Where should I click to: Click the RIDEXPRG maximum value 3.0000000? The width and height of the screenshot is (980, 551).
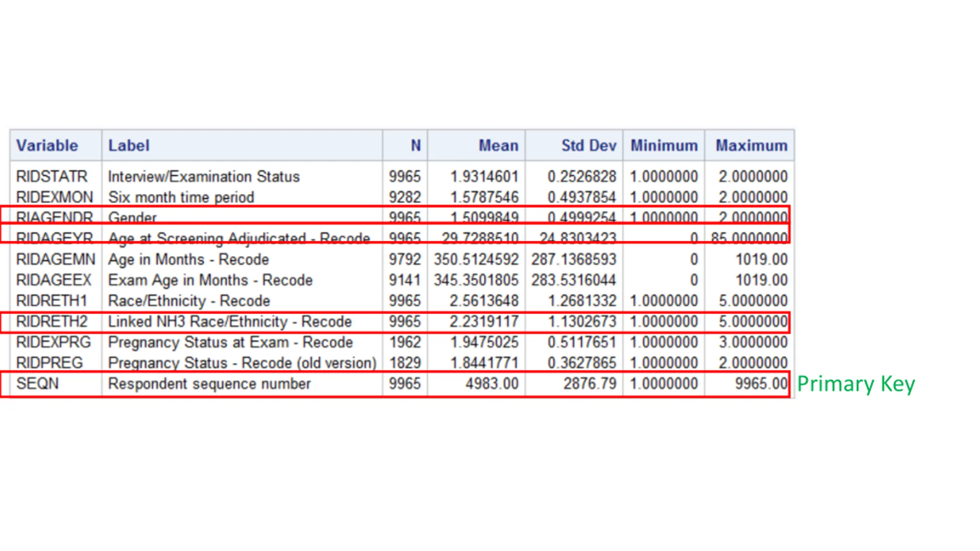click(x=753, y=342)
